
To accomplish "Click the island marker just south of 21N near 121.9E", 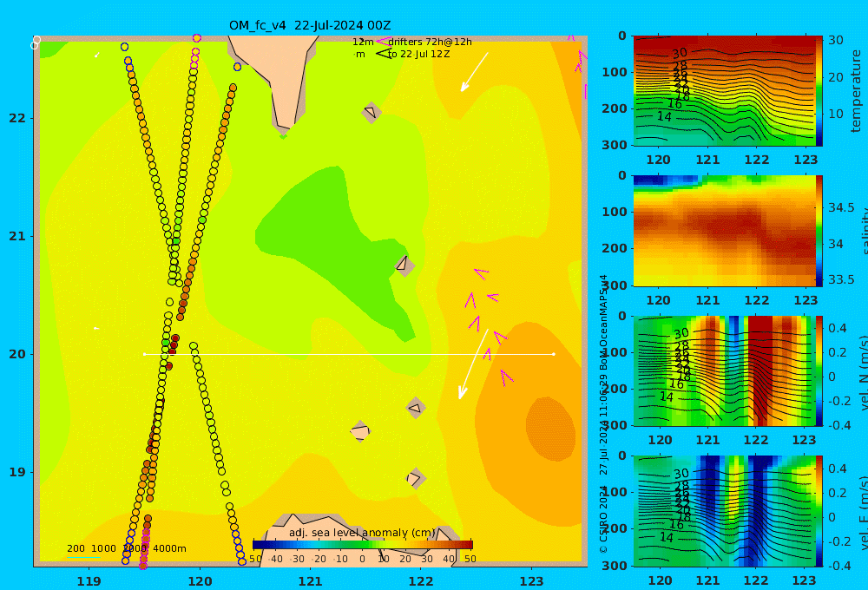I will point(404,265).
